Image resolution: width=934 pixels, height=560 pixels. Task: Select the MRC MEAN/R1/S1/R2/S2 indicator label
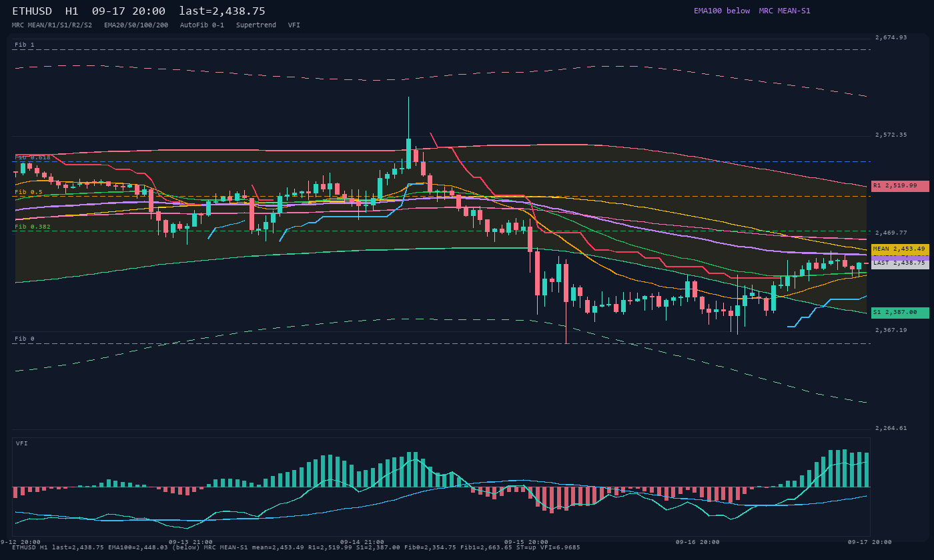(x=52, y=25)
